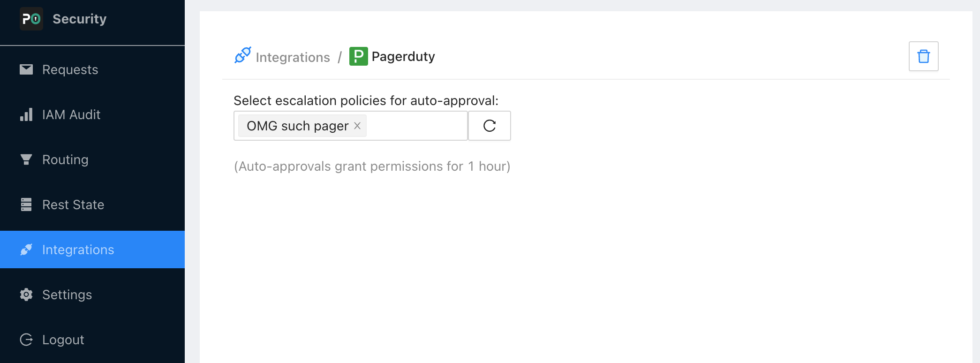Image resolution: width=980 pixels, height=363 pixels.
Task: Click the Settings gear icon
Action: pyautogui.click(x=26, y=295)
